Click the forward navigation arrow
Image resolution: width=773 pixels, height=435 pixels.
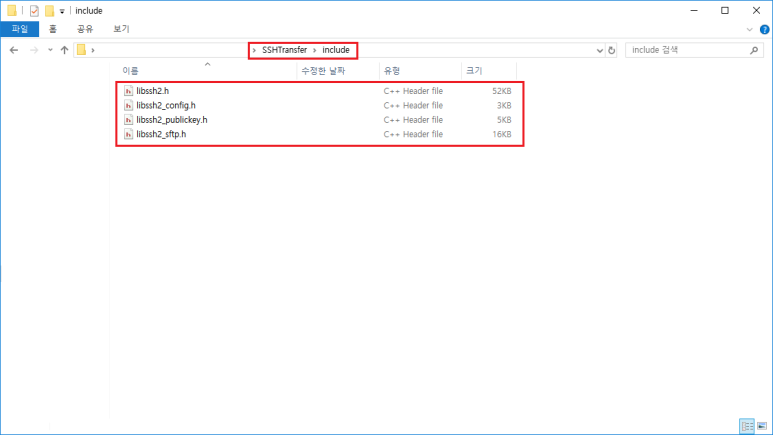[x=34, y=50]
